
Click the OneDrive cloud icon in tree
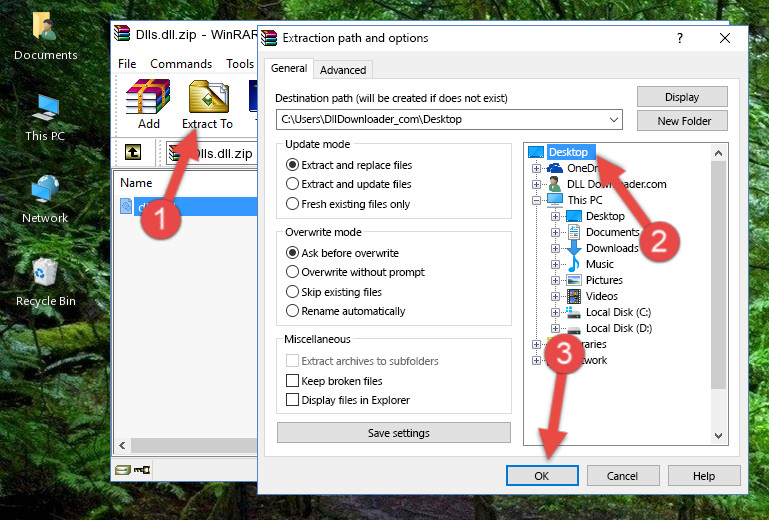555,168
